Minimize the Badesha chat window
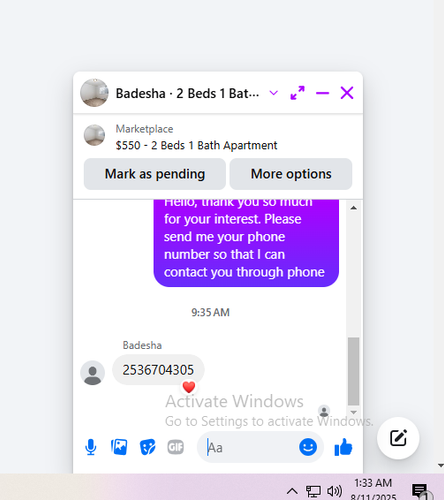 [x=322, y=93]
